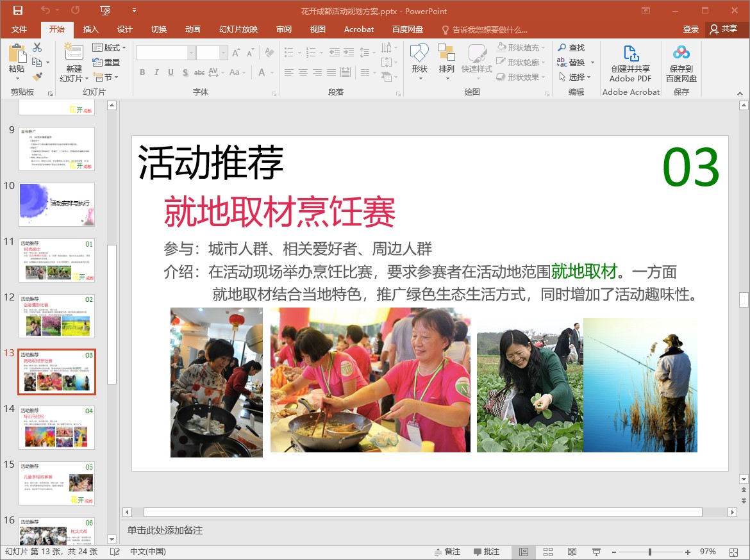Click the Save icon in the title bar

coord(17,10)
